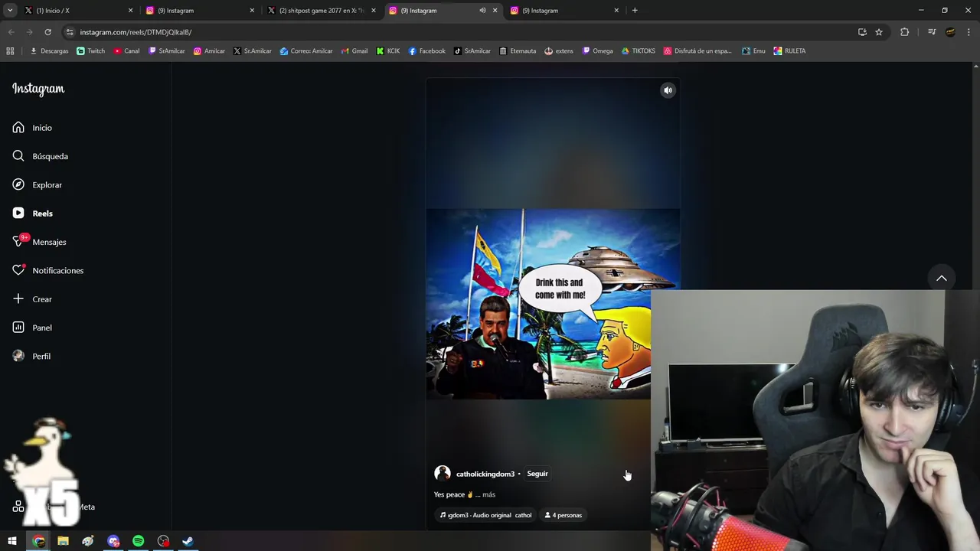This screenshot has width=980, height=551.
Task: Open Chrome from taskbar
Action: [x=38, y=541]
